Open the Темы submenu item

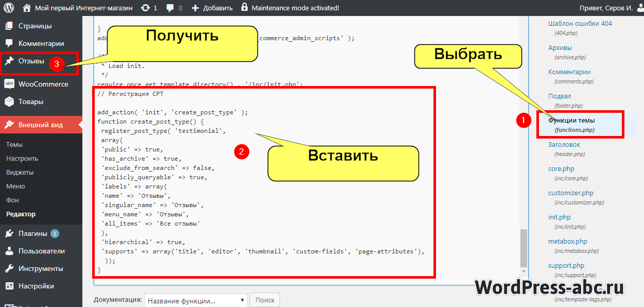point(14,145)
